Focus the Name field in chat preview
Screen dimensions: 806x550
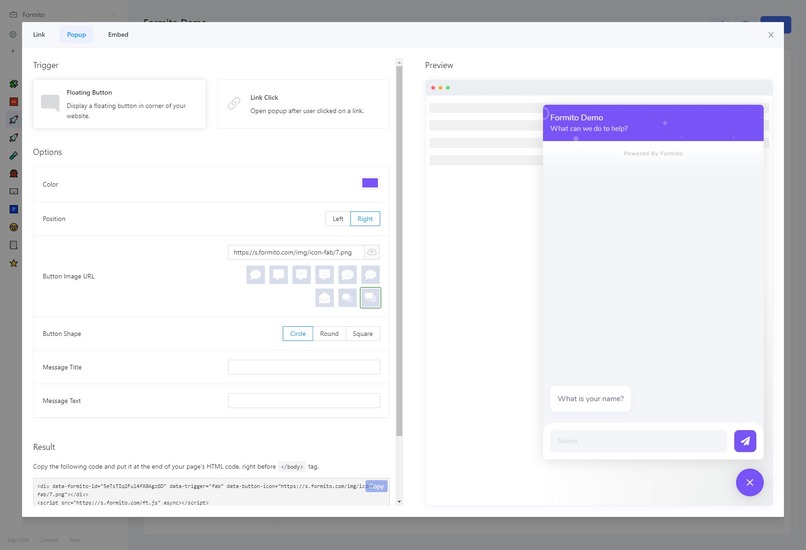[x=638, y=441]
